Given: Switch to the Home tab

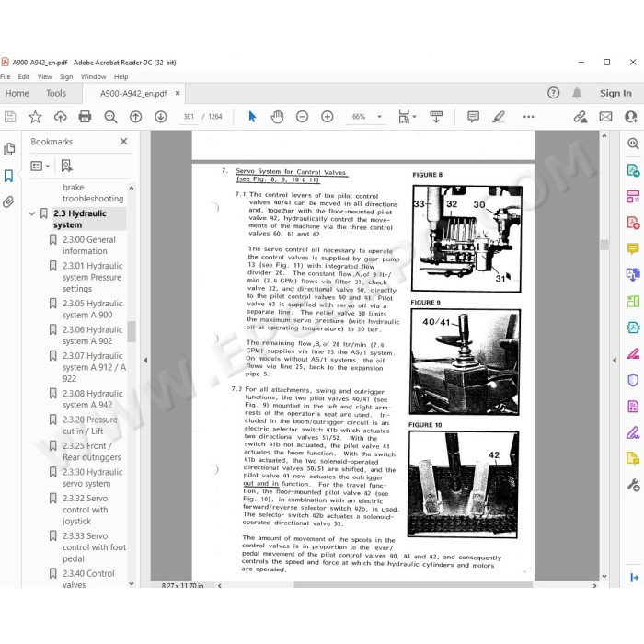Looking at the screenshot, I should (x=17, y=93).
